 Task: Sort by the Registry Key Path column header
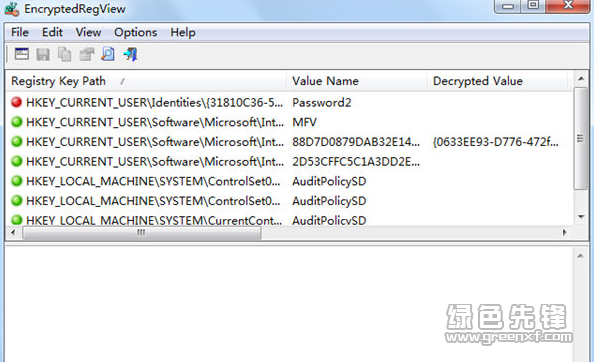point(146,81)
